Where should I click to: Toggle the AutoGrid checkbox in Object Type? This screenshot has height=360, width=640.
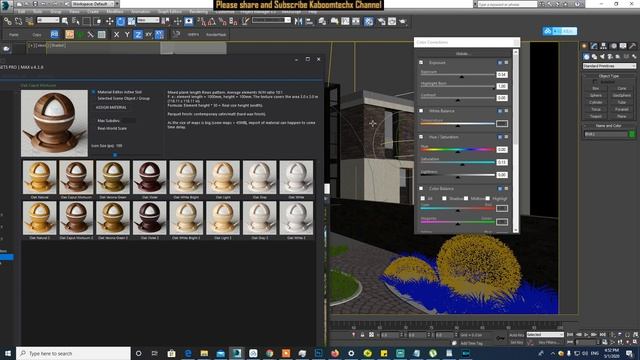595,82
